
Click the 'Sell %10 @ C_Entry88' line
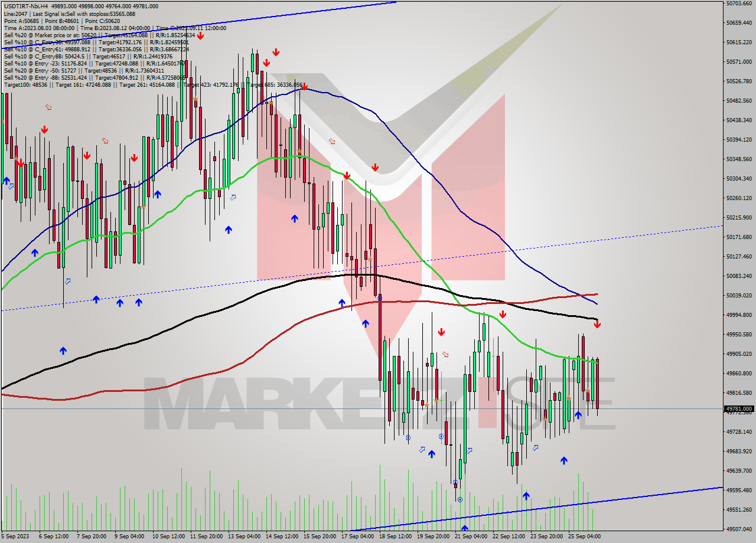88,56
